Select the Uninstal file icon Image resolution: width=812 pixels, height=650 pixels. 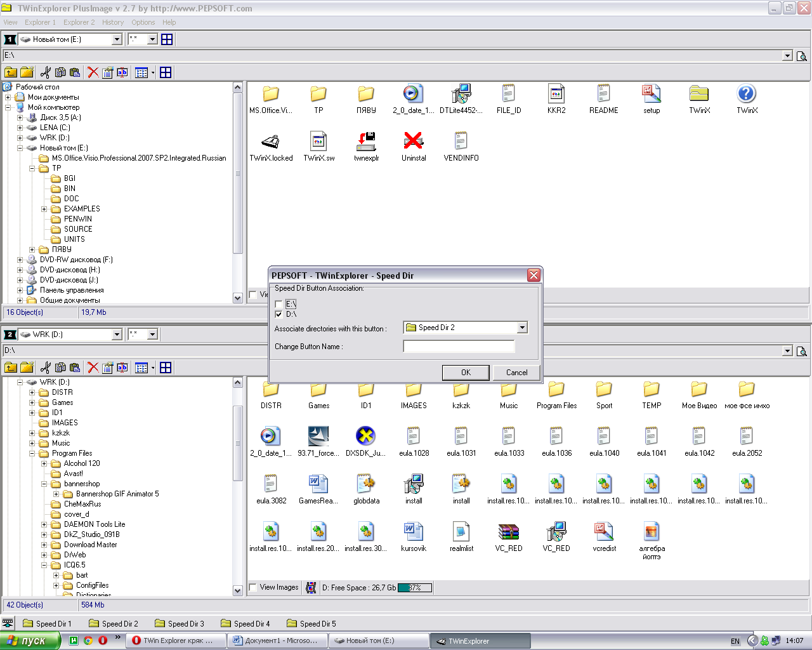tap(414, 141)
